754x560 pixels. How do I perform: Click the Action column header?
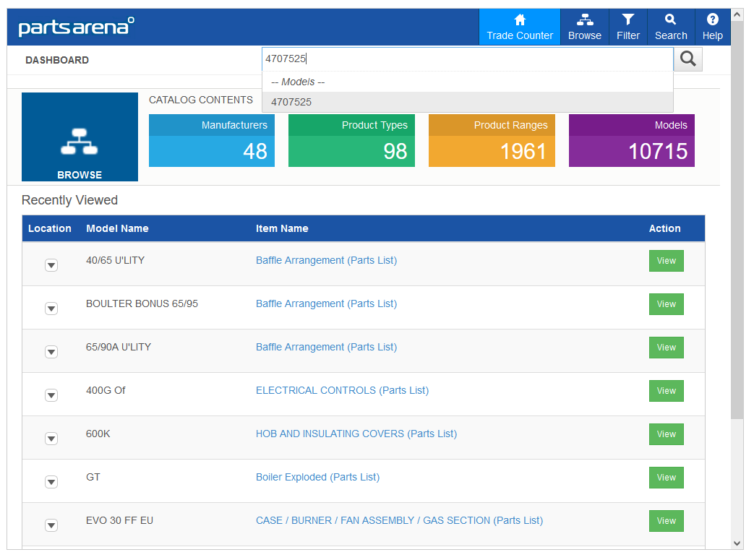[x=664, y=228]
